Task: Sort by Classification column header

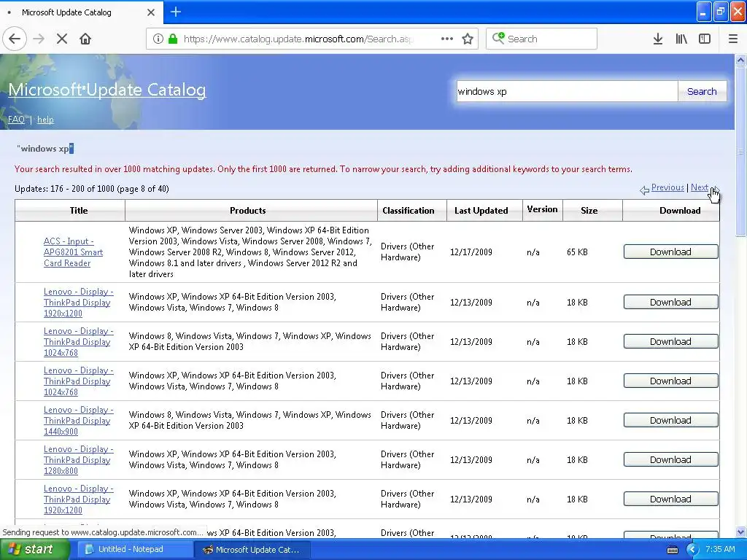Action: (x=409, y=211)
